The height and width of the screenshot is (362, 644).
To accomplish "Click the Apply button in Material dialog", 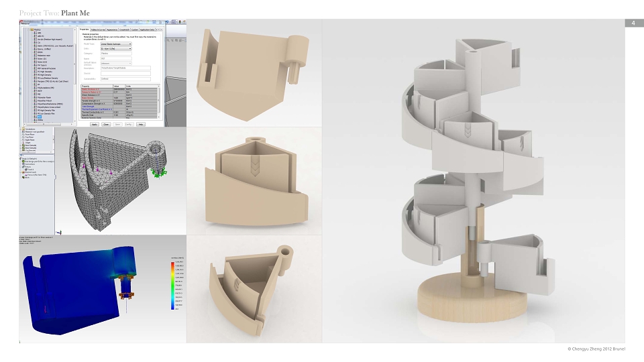I will (95, 124).
